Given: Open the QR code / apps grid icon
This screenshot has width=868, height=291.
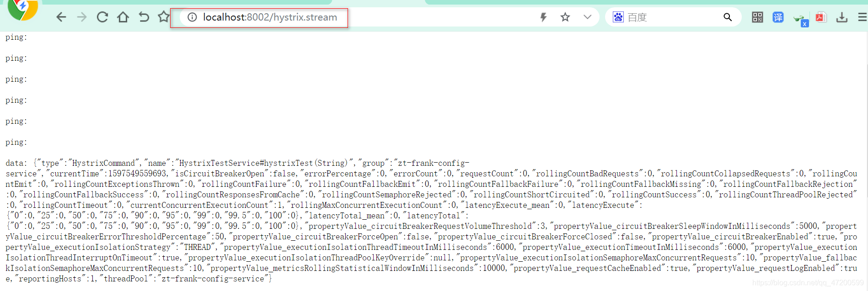Looking at the screenshot, I should [757, 17].
